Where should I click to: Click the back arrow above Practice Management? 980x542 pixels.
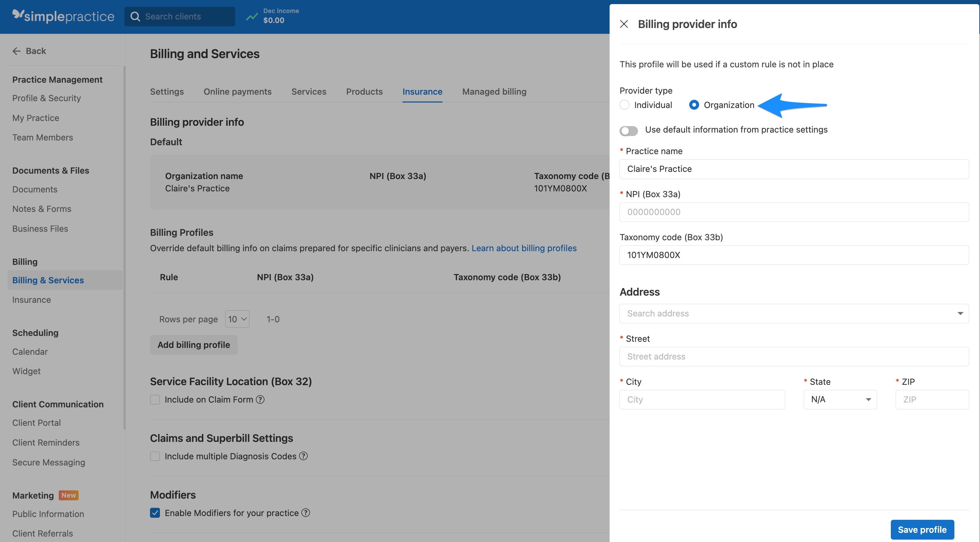(17, 51)
